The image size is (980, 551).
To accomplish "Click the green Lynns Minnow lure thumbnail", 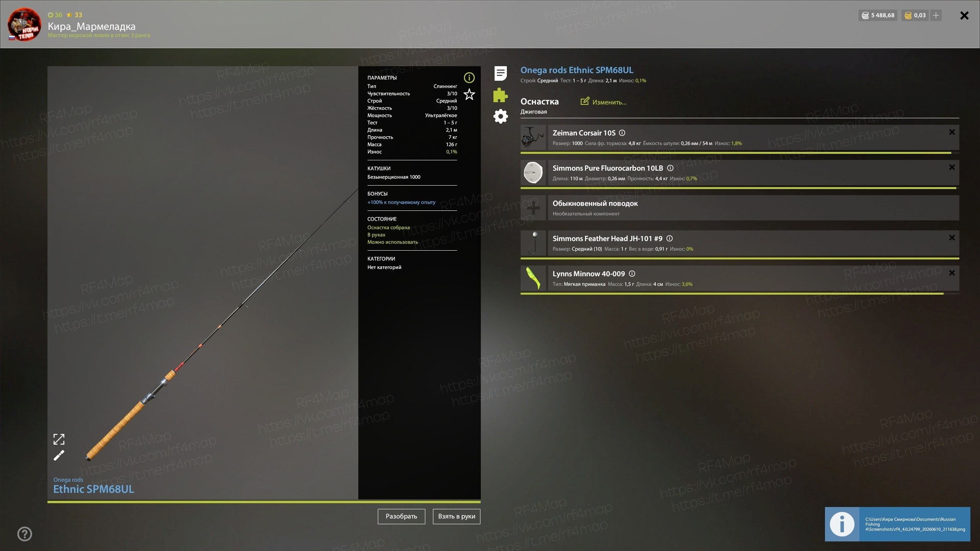I will (x=533, y=278).
